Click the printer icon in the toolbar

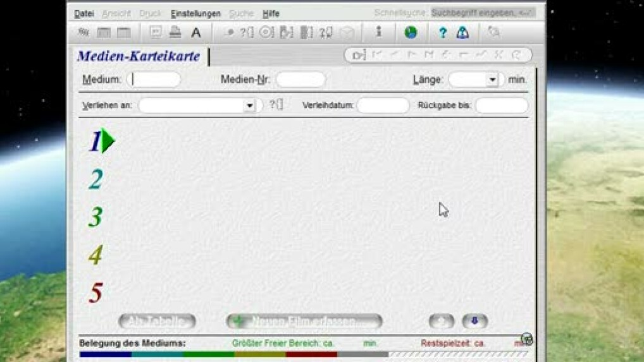[x=175, y=32]
